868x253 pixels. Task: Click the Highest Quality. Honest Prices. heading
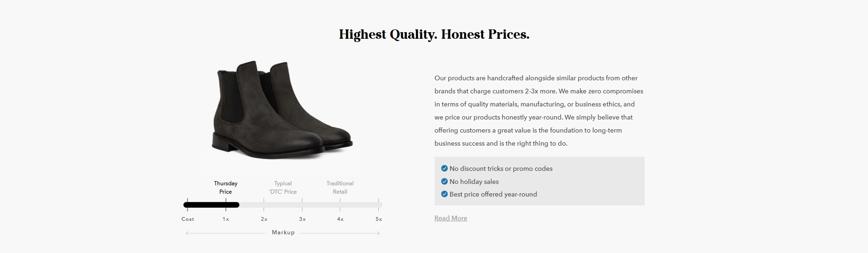434,35
